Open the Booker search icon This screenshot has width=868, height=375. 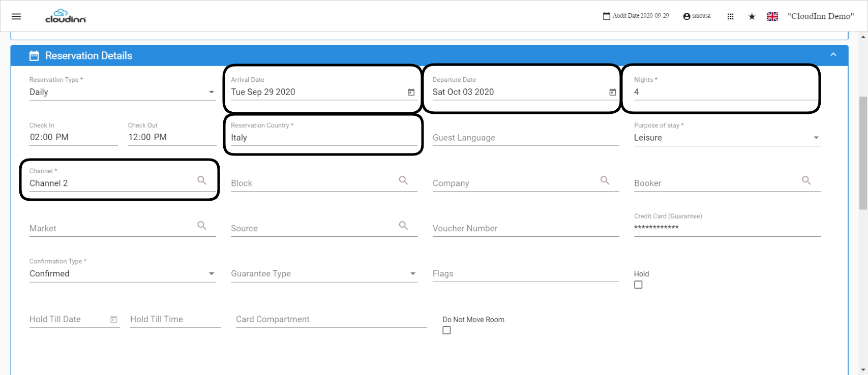pyautogui.click(x=806, y=180)
